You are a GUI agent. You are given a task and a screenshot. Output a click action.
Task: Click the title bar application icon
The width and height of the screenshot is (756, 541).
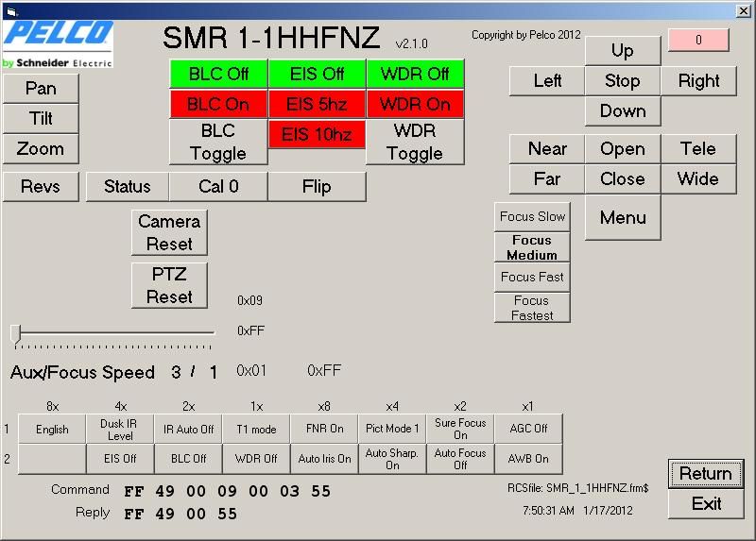[x=11, y=11]
